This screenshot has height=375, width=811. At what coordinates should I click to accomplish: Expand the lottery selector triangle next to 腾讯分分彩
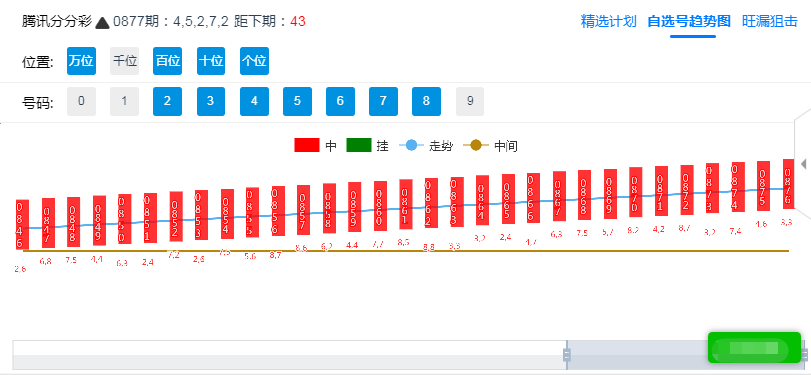tap(102, 22)
